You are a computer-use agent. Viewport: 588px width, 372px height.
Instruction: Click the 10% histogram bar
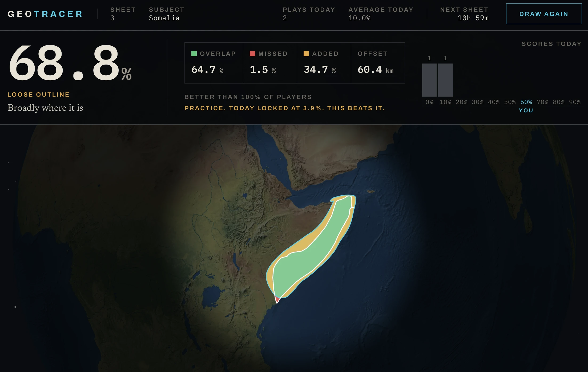[x=445, y=80]
